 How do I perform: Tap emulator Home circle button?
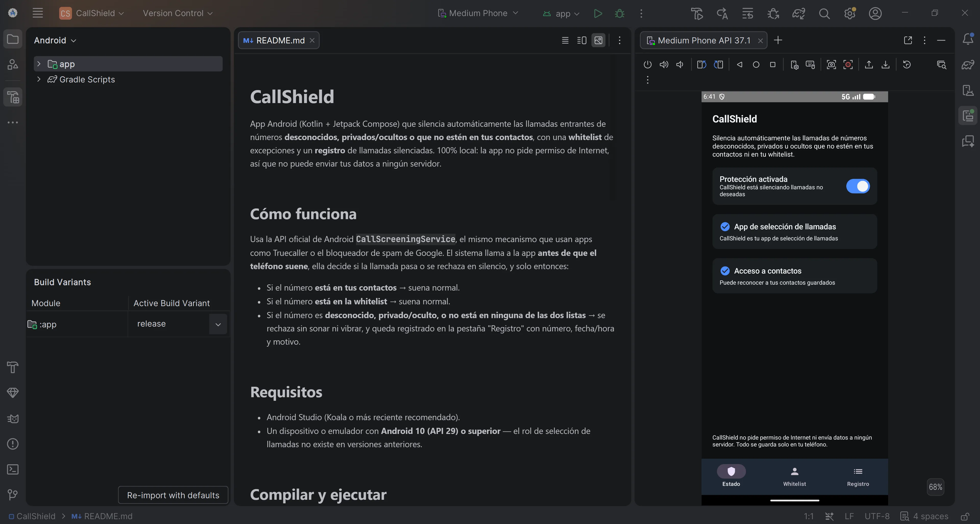click(x=756, y=65)
